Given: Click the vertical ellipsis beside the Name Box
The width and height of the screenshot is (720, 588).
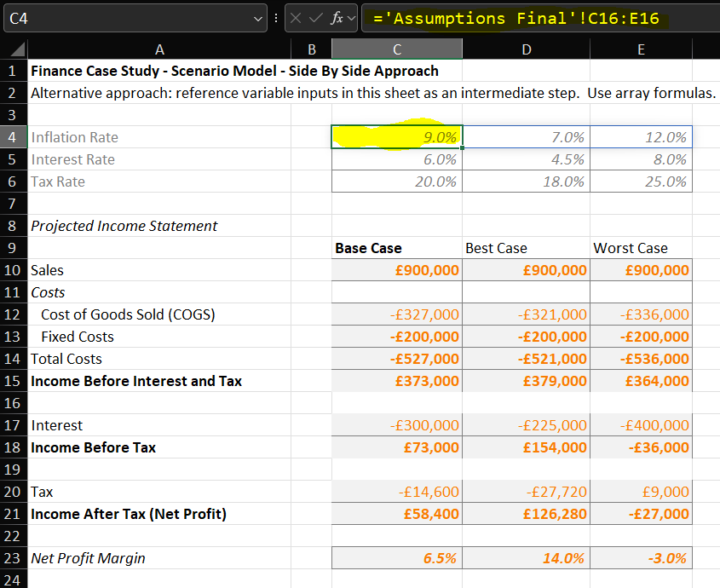Looking at the screenshot, I should point(275,18).
